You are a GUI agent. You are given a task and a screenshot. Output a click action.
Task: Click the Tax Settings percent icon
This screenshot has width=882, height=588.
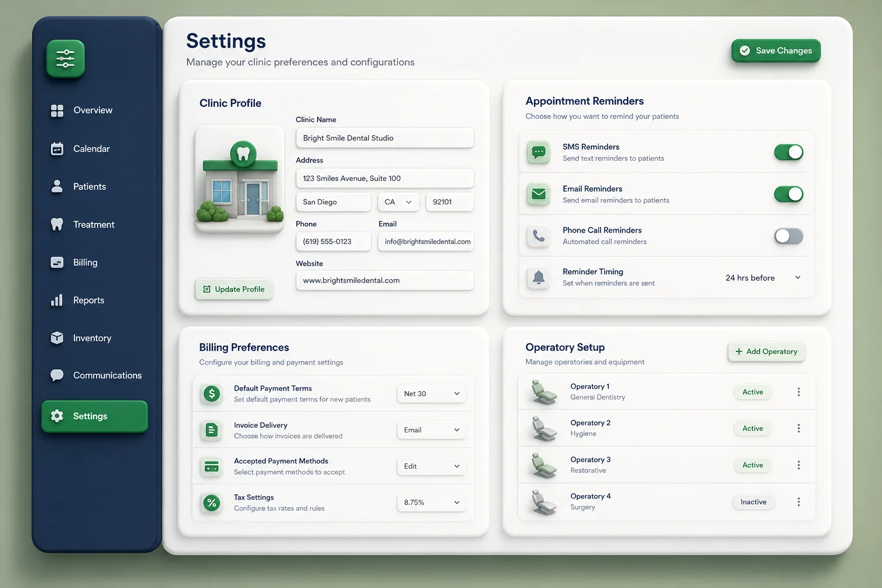click(x=212, y=502)
